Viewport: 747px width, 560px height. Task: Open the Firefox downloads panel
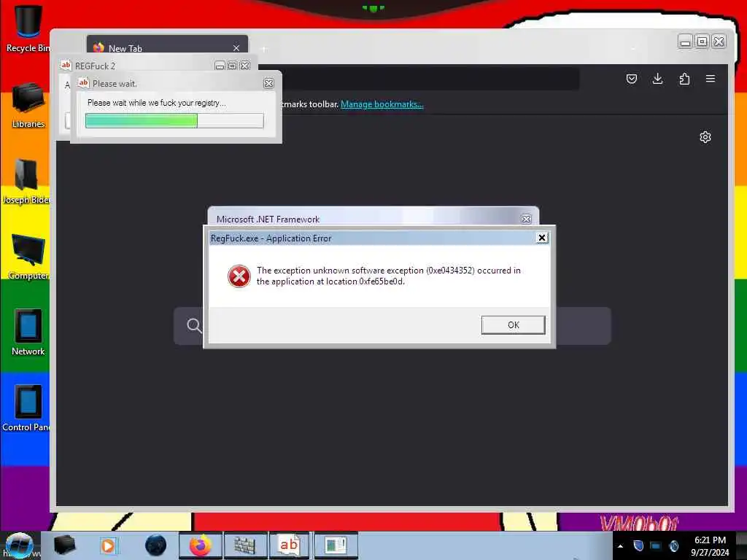coord(657,79)
